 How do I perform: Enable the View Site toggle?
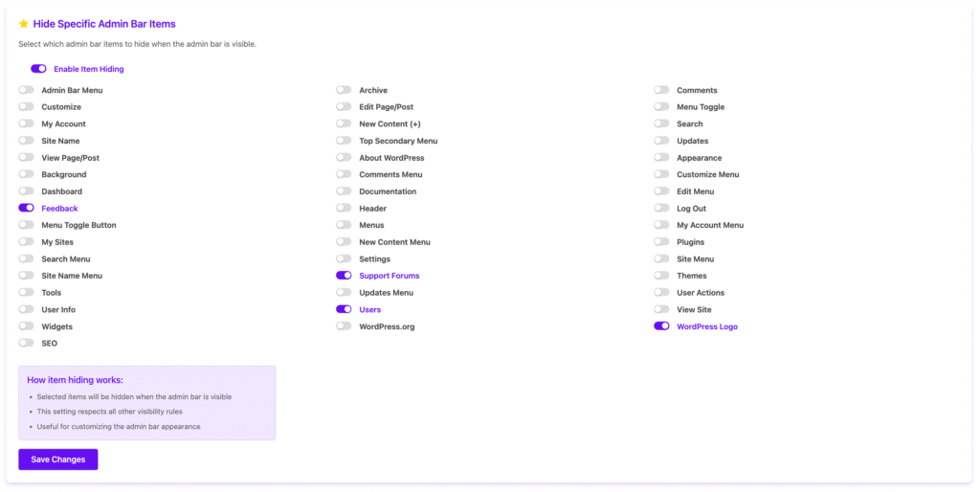tap(662, 309)
